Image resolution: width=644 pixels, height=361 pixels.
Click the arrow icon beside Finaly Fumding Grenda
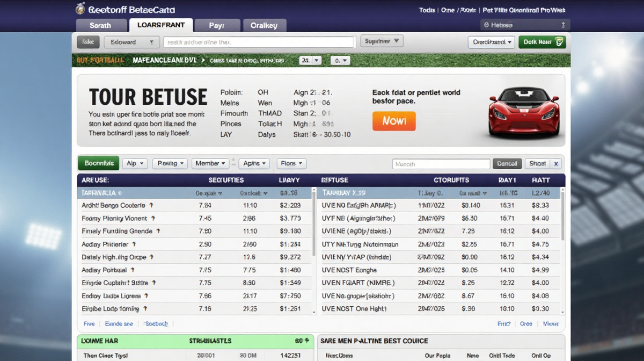click(158, 231)
